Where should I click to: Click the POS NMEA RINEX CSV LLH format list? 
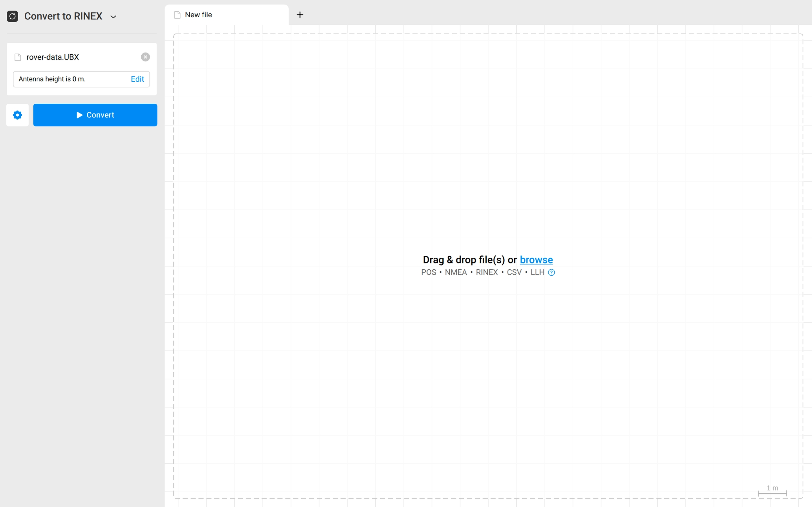point(482,272)
